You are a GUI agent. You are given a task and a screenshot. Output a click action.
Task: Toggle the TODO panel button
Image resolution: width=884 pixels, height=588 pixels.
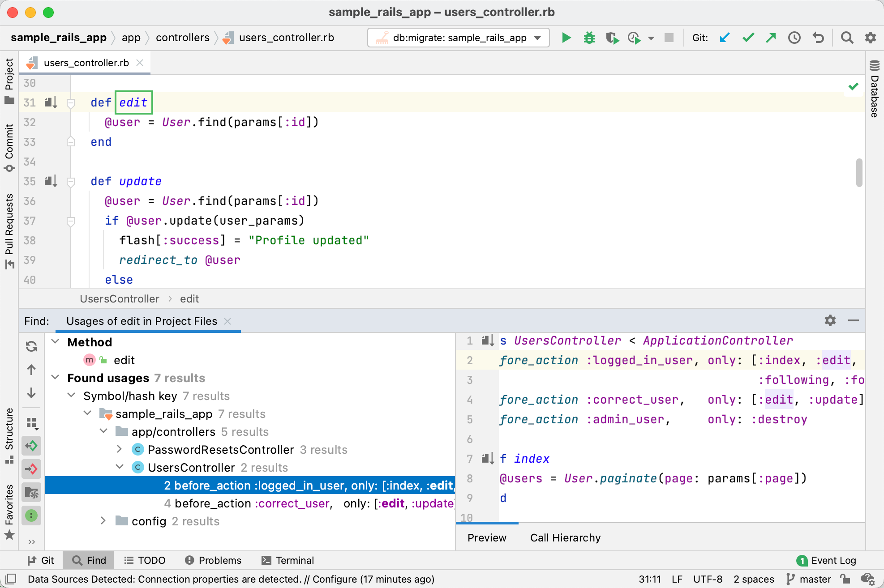point(146,559)
